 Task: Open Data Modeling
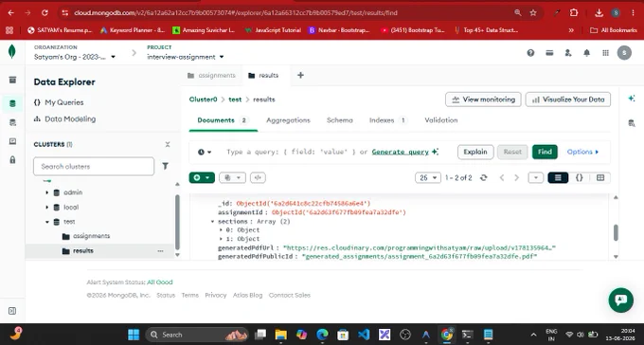[x=65, y=118]
